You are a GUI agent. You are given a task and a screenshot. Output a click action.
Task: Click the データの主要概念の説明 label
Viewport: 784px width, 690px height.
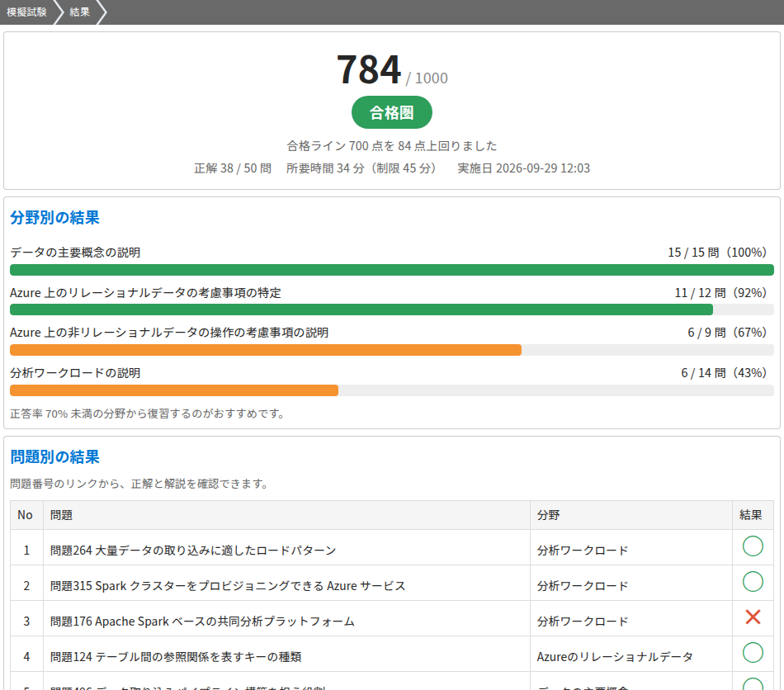75,253
